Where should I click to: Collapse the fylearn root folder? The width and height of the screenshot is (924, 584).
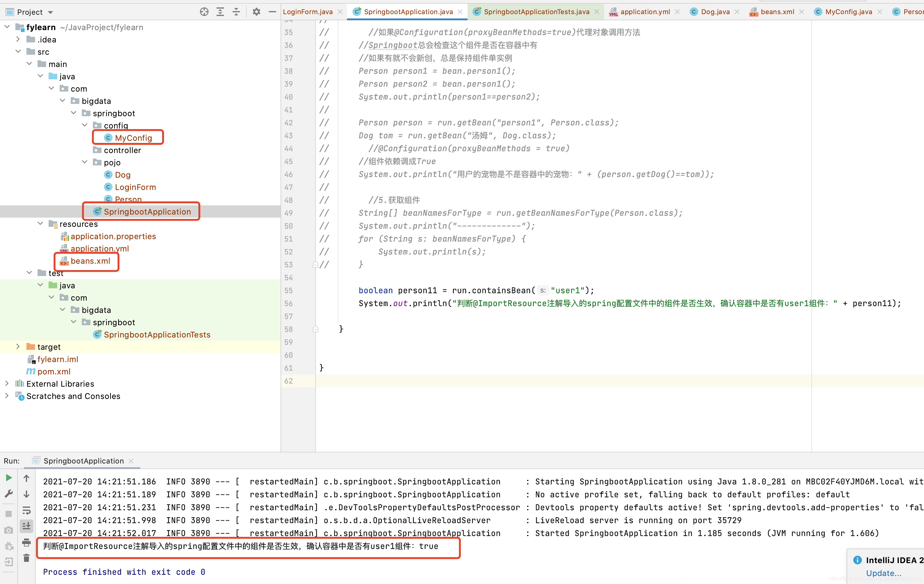pyautogui.click(x=7, y=27)
